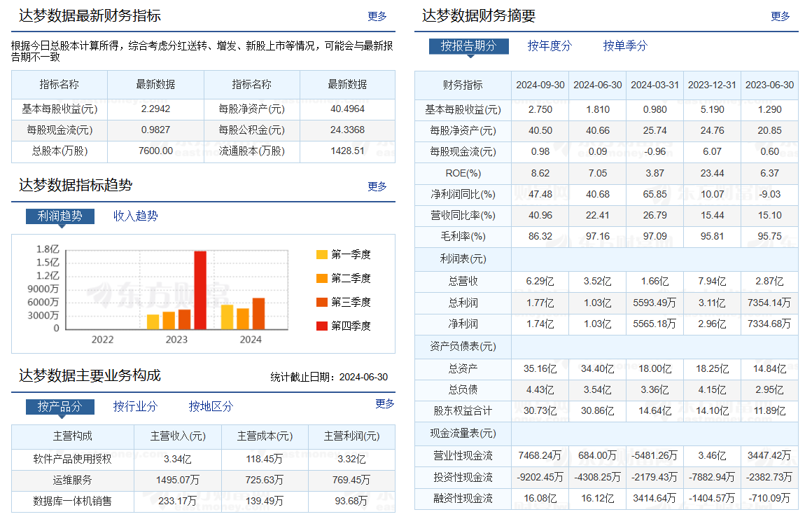Image resolution: width=812 pixels, height=519 pixels.
Task: Switch to 按行业分 tab
Action: [136, 407]
